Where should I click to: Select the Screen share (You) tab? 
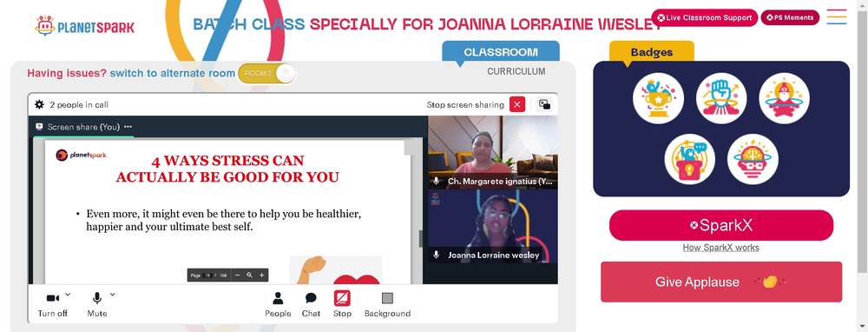coord(83,127)
